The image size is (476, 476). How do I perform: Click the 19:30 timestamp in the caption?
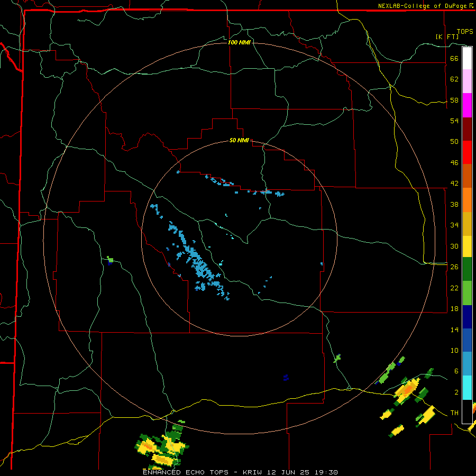tap(326, 472)
